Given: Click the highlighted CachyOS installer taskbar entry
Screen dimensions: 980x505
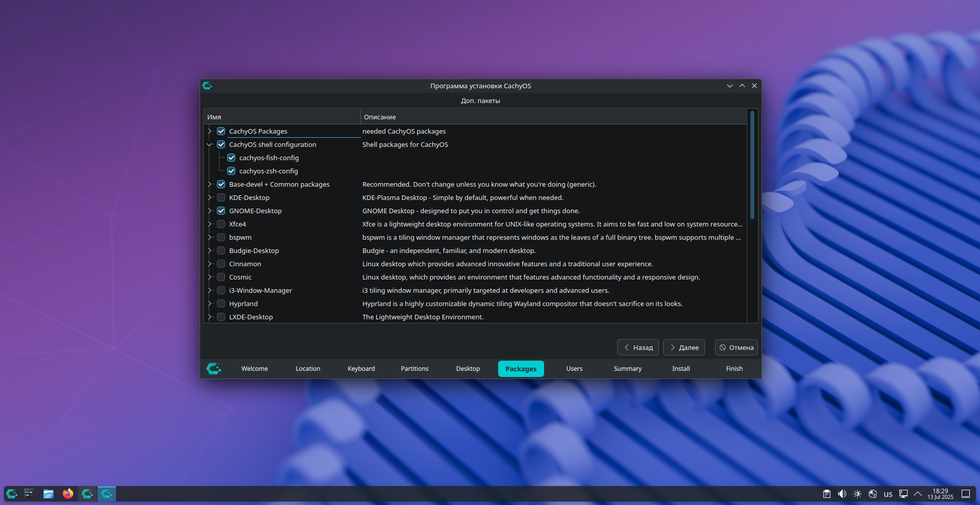Looking at the screenshot, I should point(106,494).
